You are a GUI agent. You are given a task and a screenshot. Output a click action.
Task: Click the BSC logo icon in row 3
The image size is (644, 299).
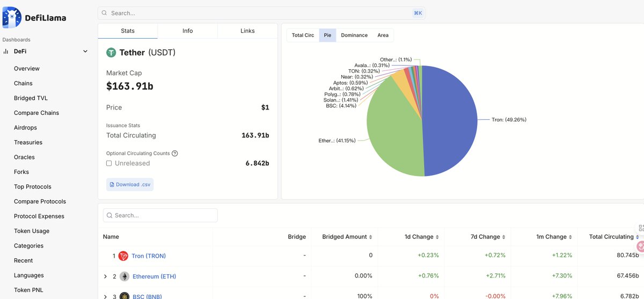125,296
